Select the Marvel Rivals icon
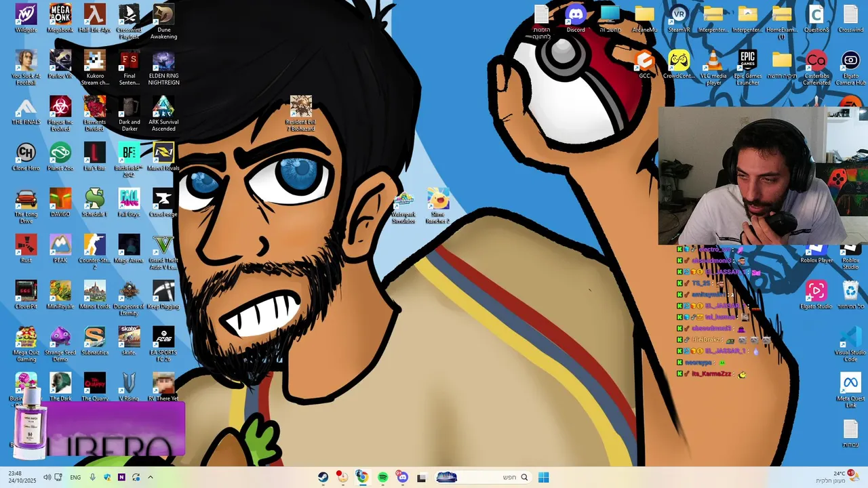868x488 pixels. (x=163, y=157)
